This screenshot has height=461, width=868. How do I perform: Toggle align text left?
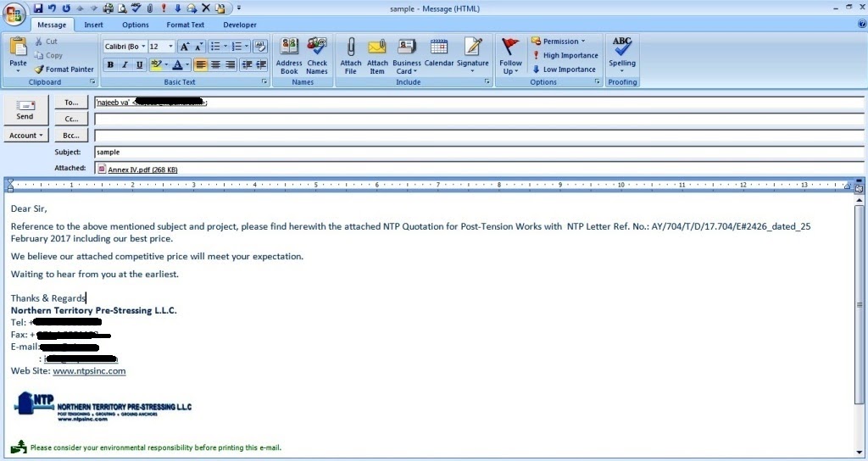coord(200,64)
